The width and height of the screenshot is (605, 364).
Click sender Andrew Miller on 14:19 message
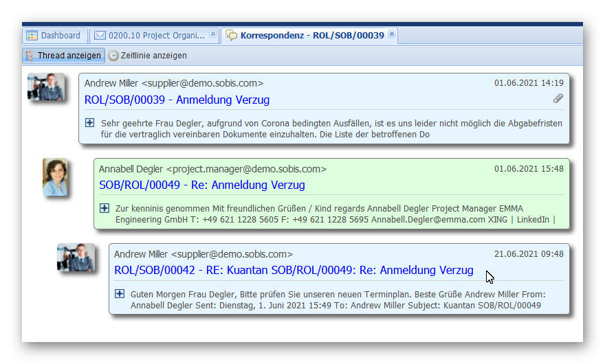tap(174, 83)
